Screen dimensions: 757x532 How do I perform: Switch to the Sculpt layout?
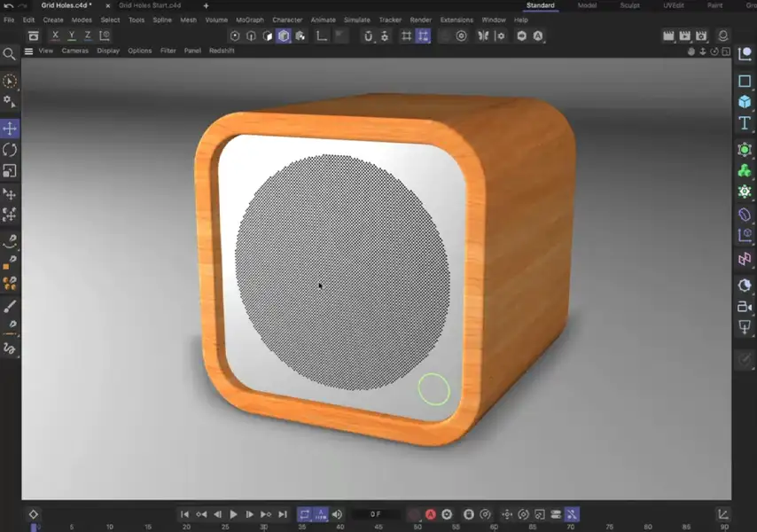pyautogui.click(x=630, y=5)
